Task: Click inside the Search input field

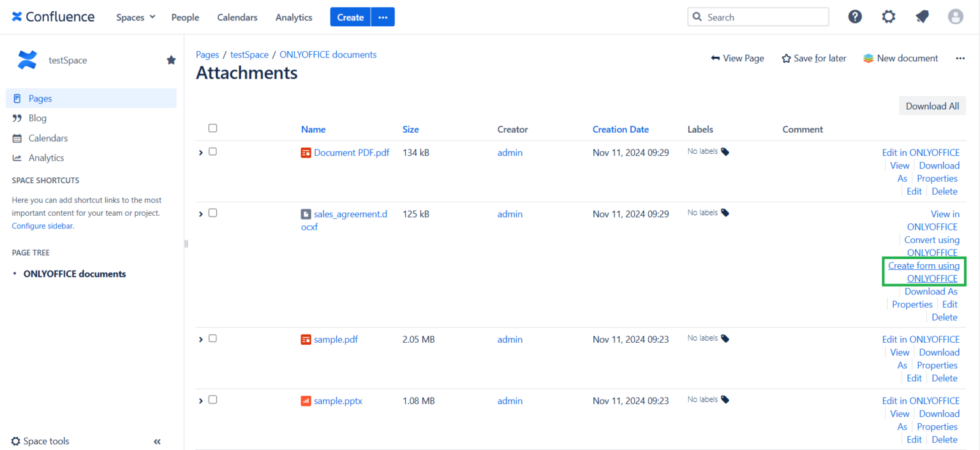Action: [x=759, y=17]
